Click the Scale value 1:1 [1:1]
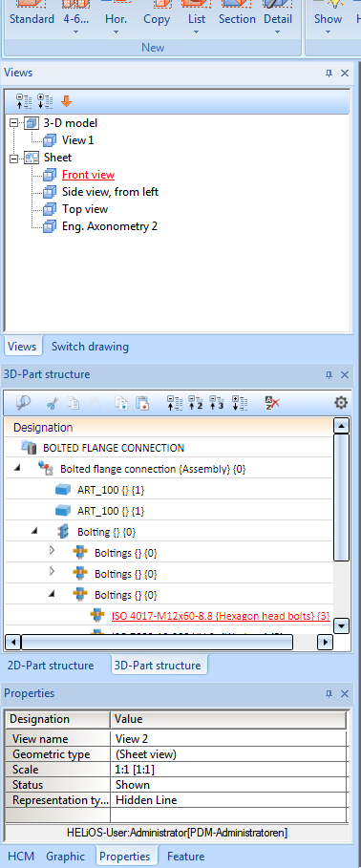 (228, 770)
